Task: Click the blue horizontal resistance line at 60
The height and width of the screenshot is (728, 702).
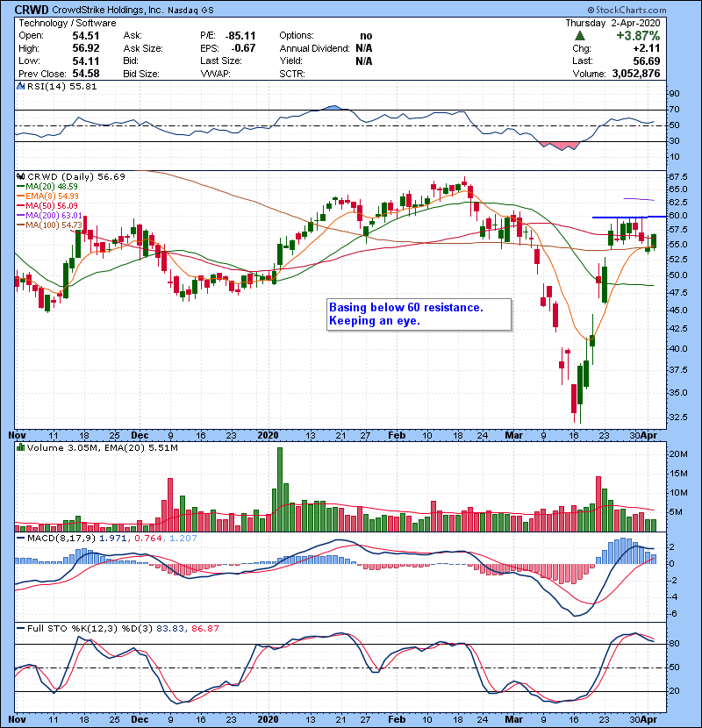Action: tap(629, 217)
